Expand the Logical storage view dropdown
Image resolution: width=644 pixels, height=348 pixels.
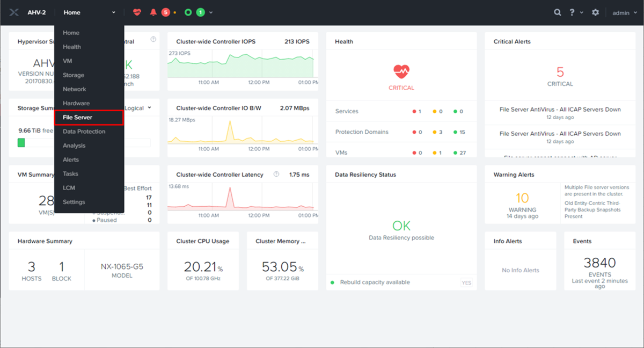point(138,108)
